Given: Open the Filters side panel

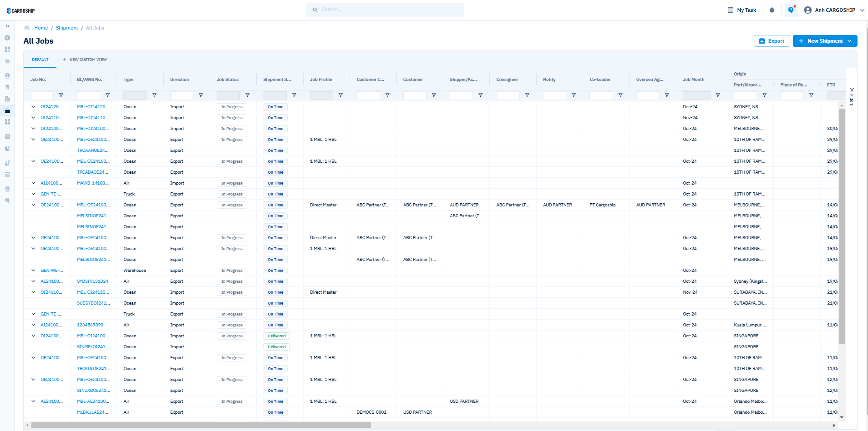Looking at the screenshot, I should point(852,96).
